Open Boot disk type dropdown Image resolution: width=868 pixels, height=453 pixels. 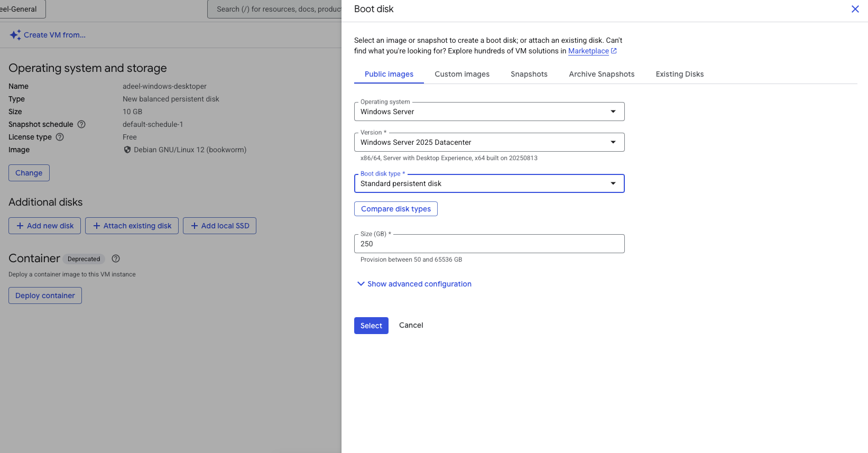(x=489, y=183)
